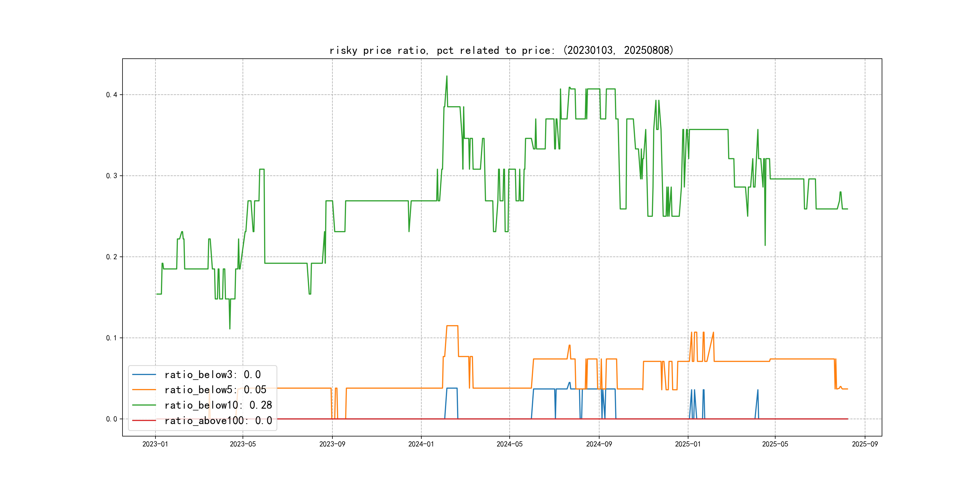980x490 pixels.
Task: Click the 0.0 y-axis tick label
Action: 112,419
